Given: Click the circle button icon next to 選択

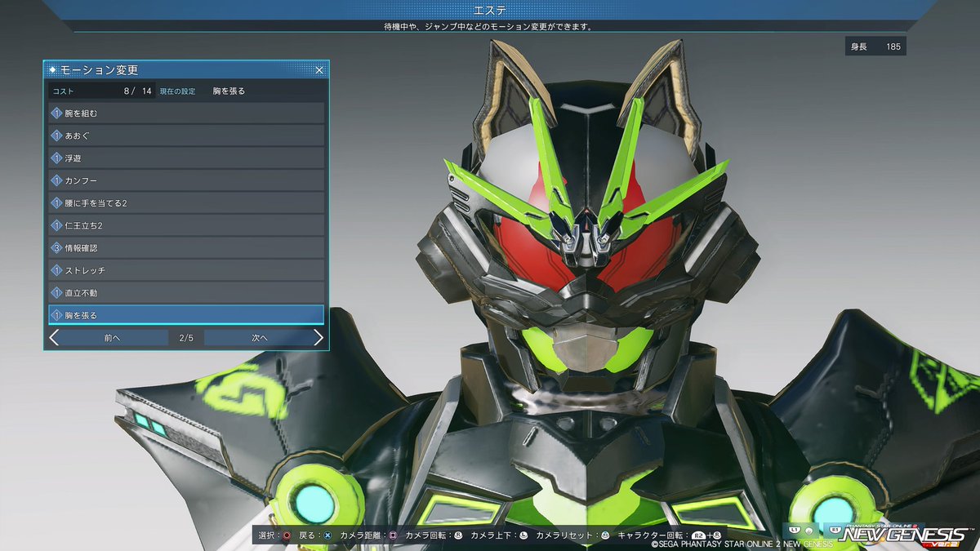Looking at the screenshot, I should click(287, 535).
